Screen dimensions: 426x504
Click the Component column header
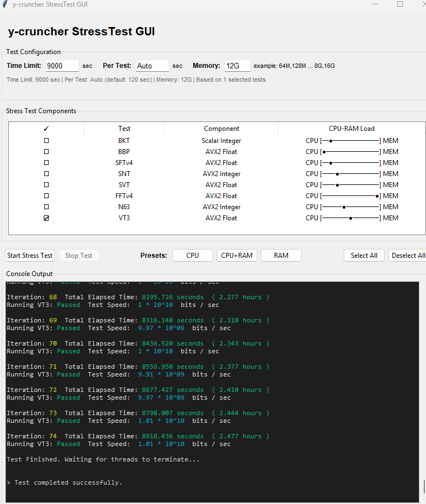click(x=222, y=129)
